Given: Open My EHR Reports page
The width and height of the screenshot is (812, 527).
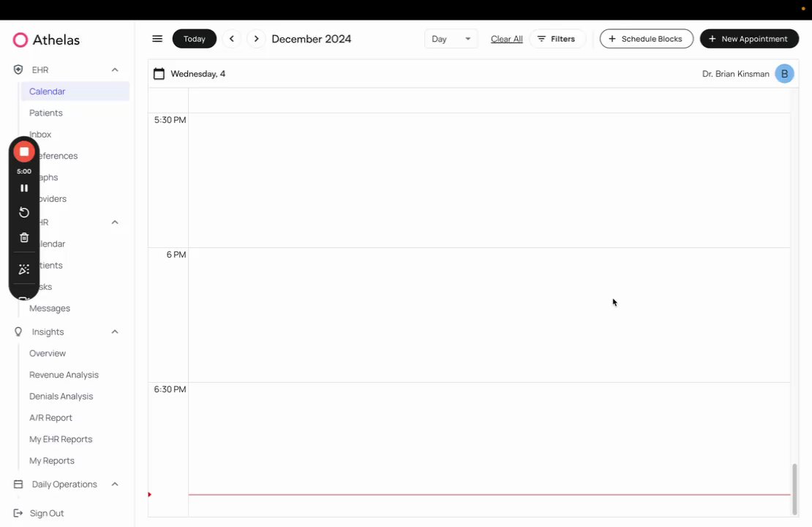Looking at the screenshot, I should [61, 439].
